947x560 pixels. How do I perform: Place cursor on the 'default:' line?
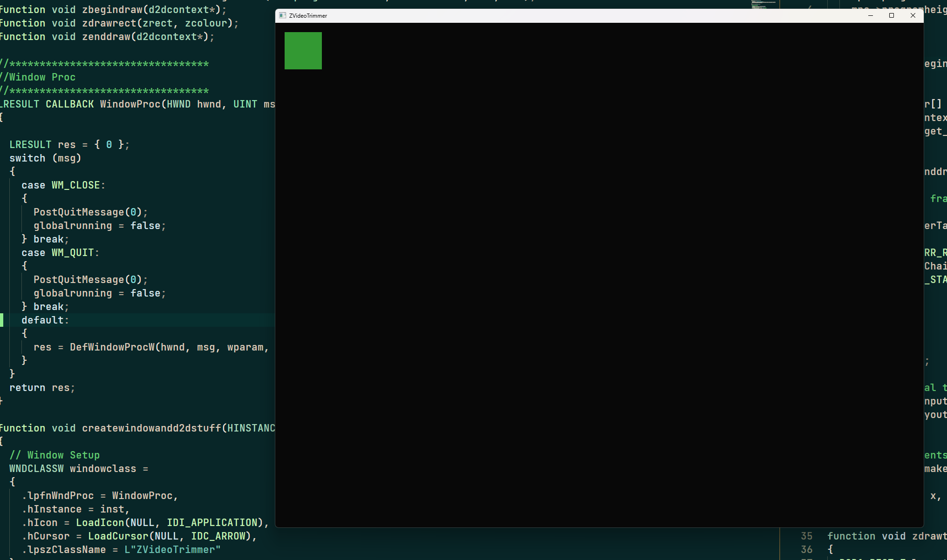click(x=45, y=320)
